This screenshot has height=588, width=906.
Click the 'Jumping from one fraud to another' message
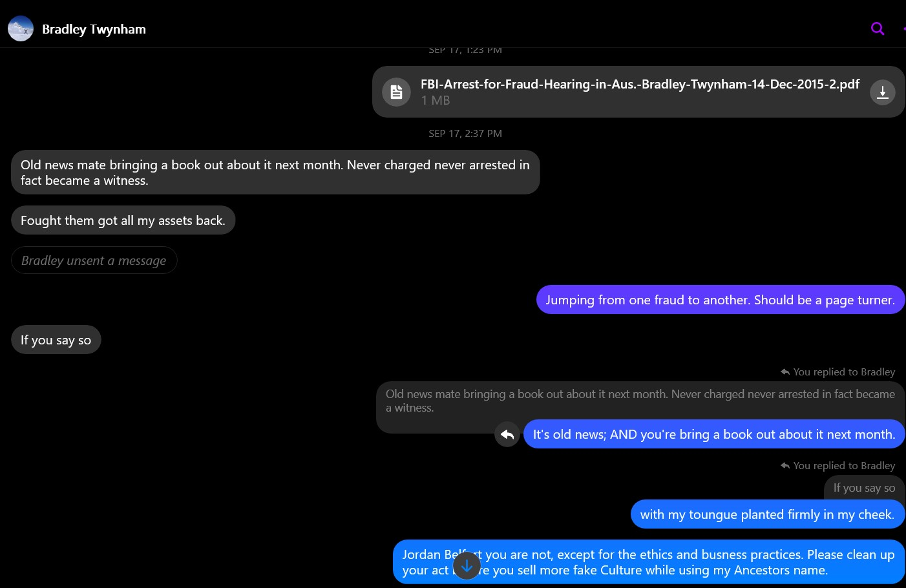pyautogui.click(x=720, y=300)
